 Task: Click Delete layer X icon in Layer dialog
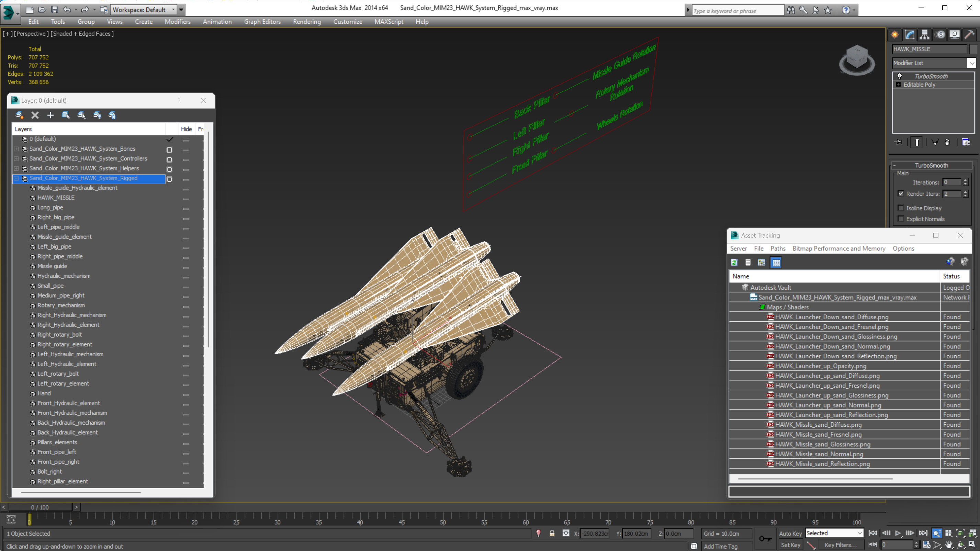click(35, 115)
